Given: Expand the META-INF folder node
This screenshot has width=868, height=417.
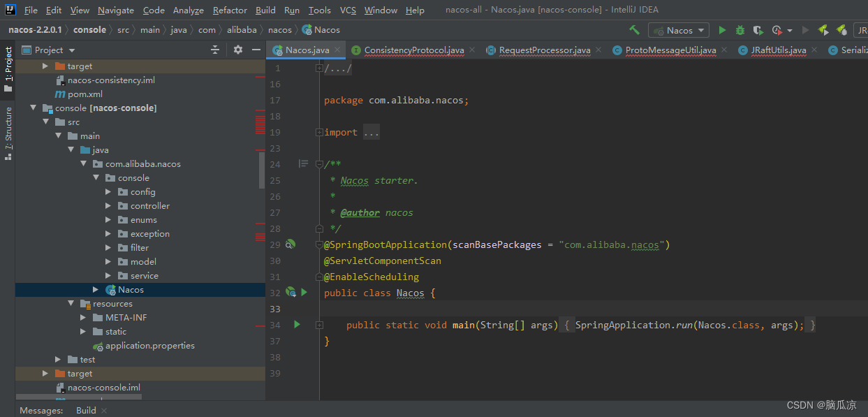Looking at the screenshot, I should [x=83, y=318].
